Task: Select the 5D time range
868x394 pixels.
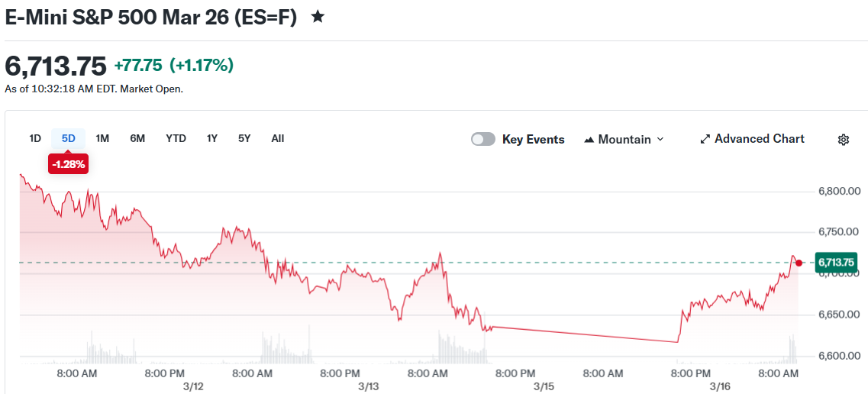Action: 69,138
